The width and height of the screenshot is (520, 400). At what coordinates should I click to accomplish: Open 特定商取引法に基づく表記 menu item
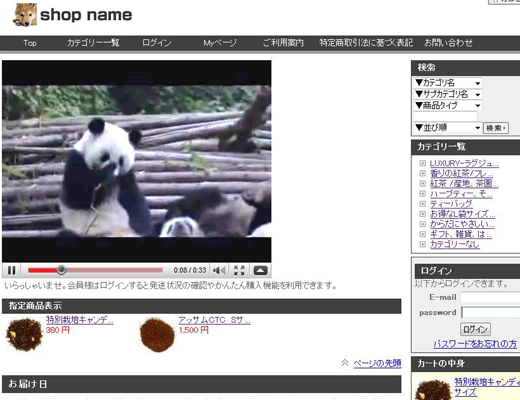(366, 43)
